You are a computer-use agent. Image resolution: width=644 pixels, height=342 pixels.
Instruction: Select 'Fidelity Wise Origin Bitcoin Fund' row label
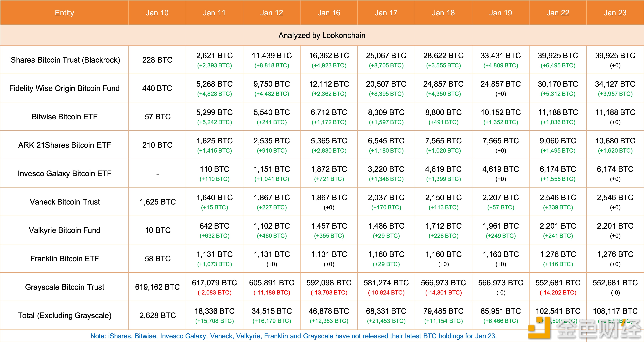pos(64,88)
